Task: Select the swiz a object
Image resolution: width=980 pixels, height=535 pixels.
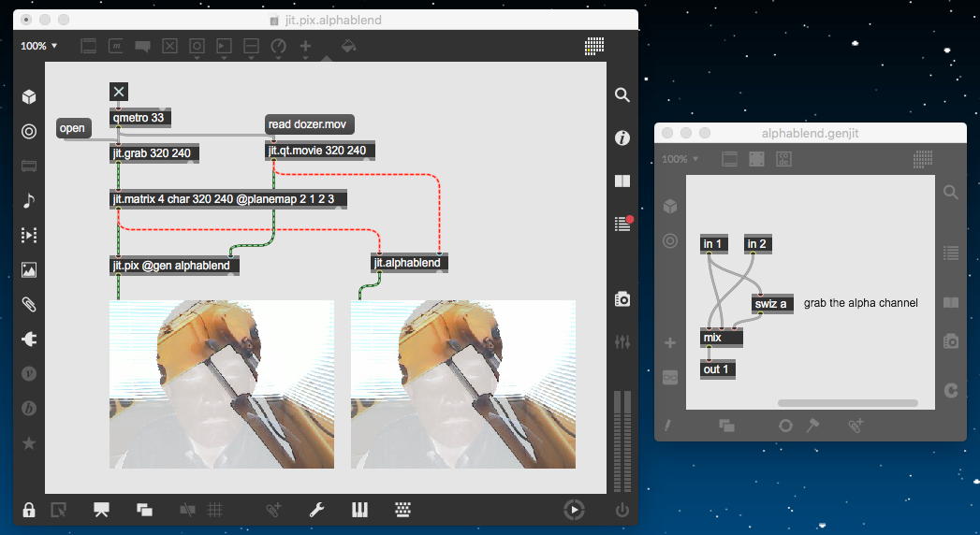Action: 772,304
